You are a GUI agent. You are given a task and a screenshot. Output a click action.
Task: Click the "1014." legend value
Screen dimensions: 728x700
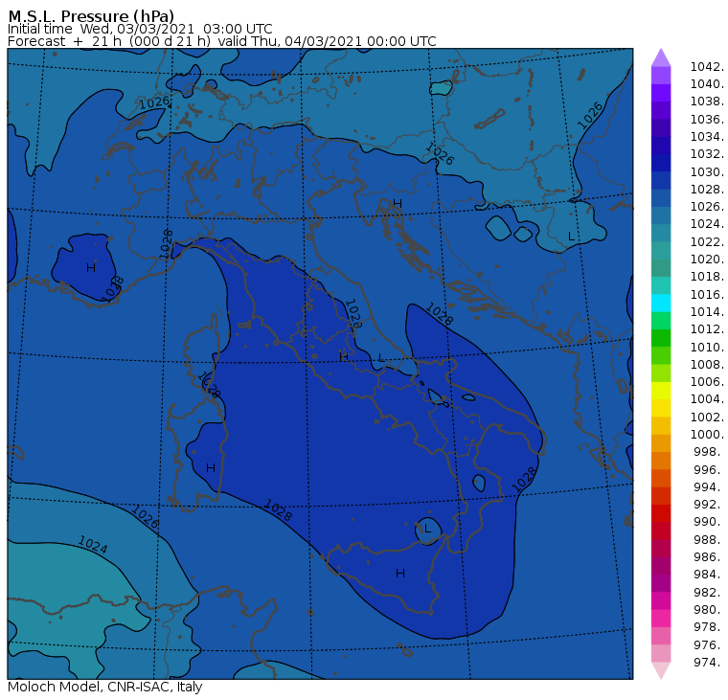[707, 311]
